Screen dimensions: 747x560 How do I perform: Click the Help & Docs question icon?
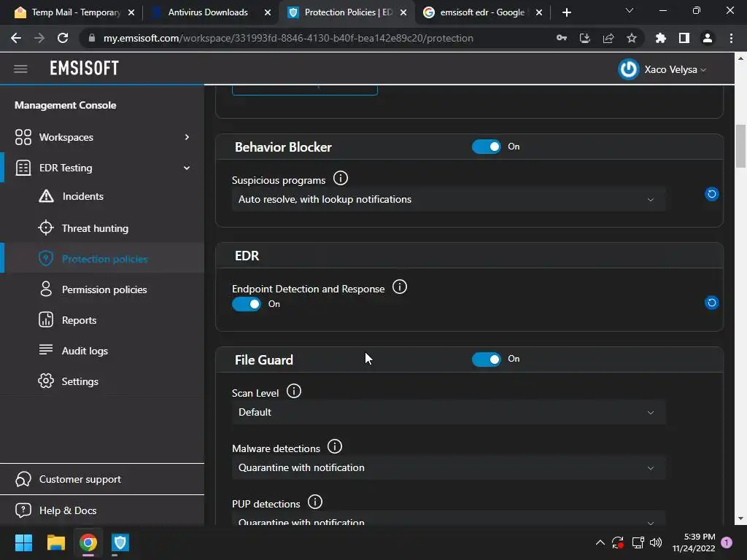tap(23, 510)
